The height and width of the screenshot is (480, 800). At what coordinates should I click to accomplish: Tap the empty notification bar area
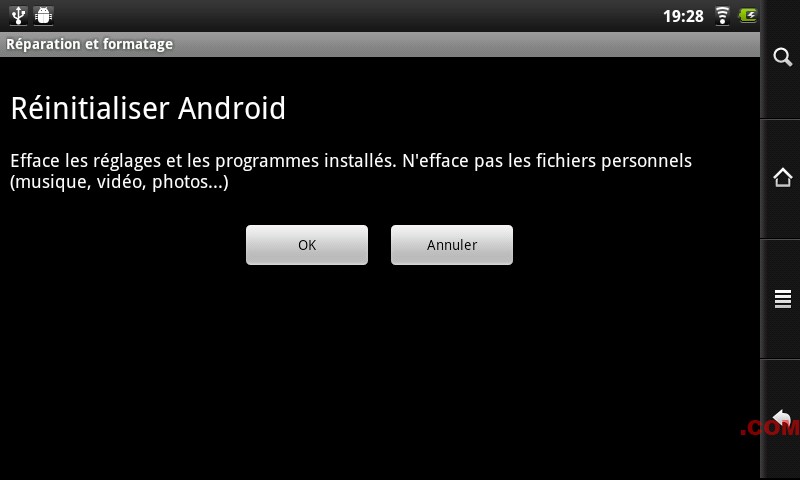click(357, 16)
